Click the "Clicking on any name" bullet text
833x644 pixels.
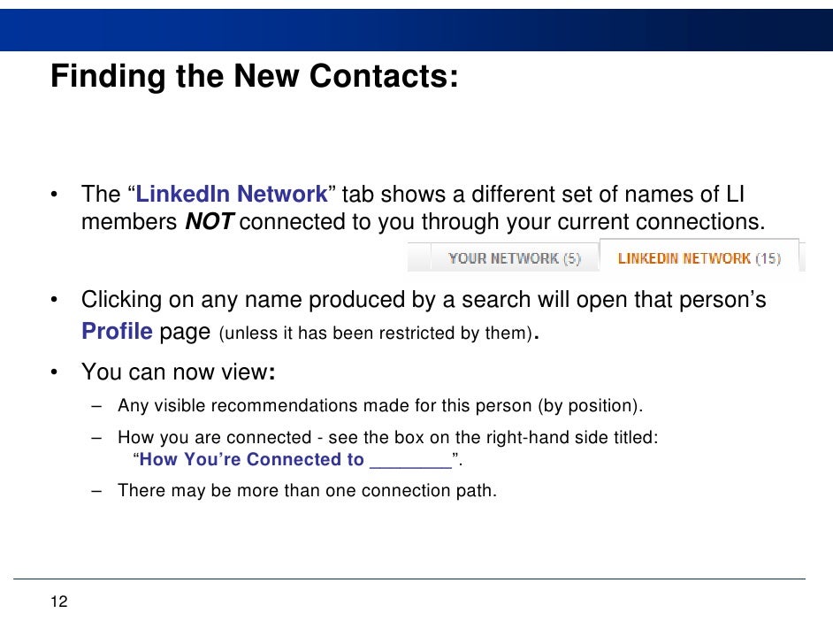click(424, 300)
